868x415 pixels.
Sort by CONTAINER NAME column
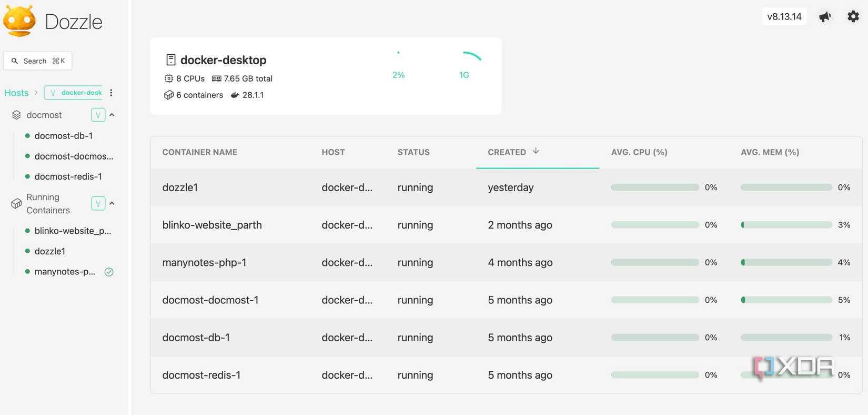pos(199,152)
